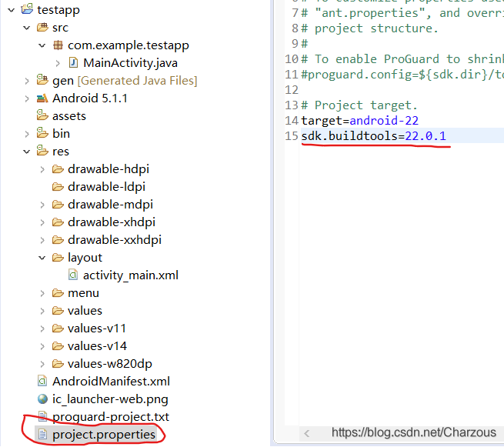Expand the bin folder
504x447 pixels.
[x=27, y=134]
